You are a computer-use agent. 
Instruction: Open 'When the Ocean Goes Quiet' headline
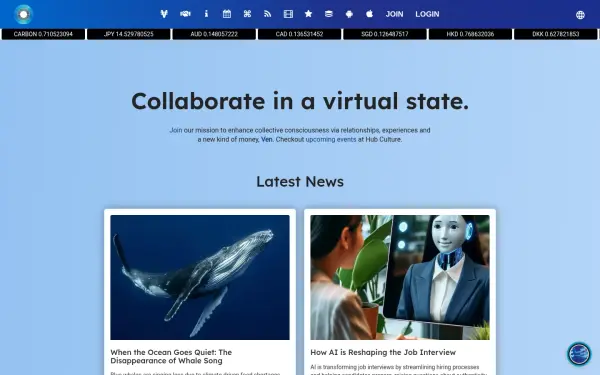click(171, 356)
